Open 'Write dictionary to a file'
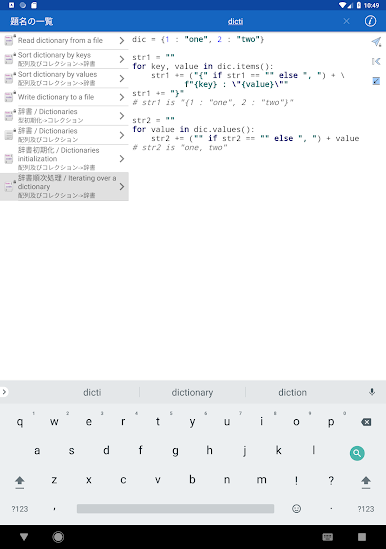 click(64, 97)
